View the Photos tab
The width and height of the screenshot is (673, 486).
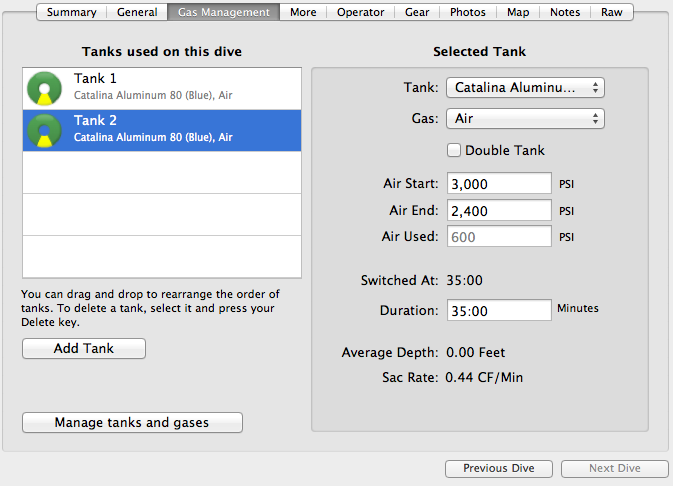[x=468, y=13]
